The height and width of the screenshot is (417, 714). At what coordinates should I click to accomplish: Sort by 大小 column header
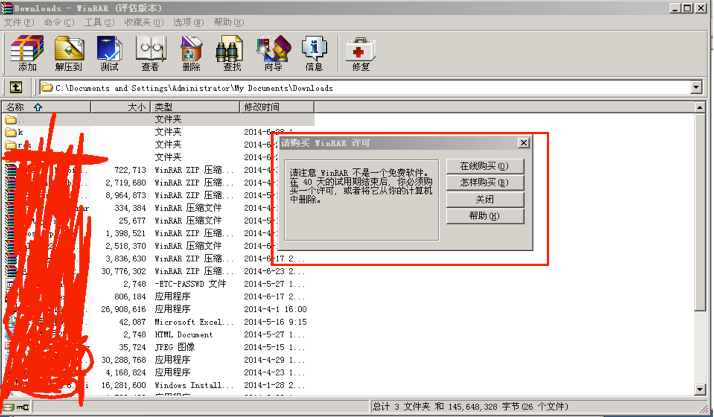[x=120, y=107]
